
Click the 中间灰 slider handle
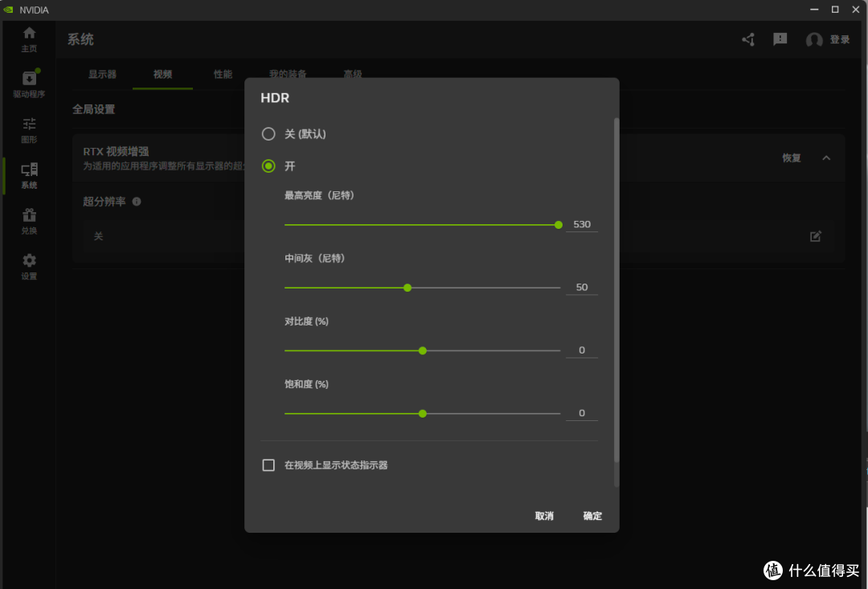point(407,288)
